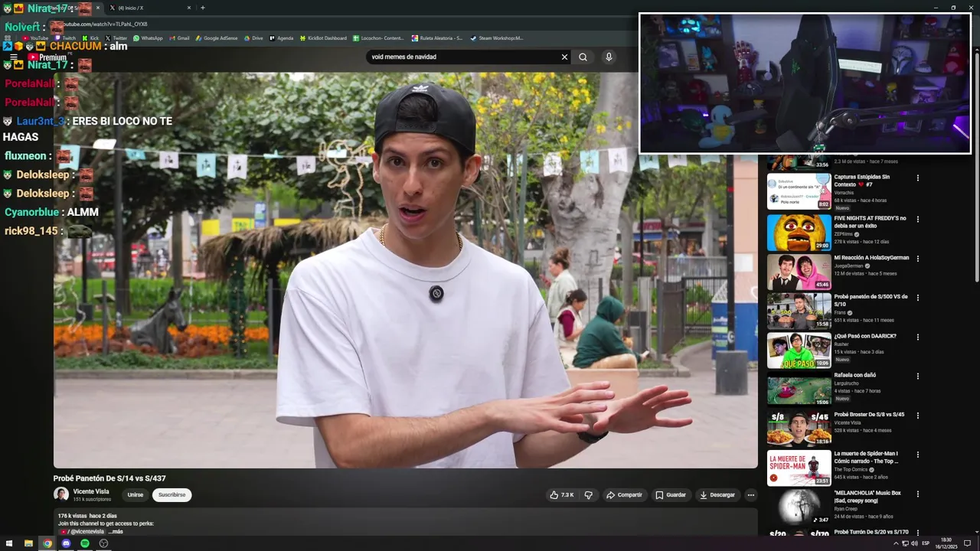Open the Steam Workshop bookmark
The image size is (980, 551).
click(496, 38)
